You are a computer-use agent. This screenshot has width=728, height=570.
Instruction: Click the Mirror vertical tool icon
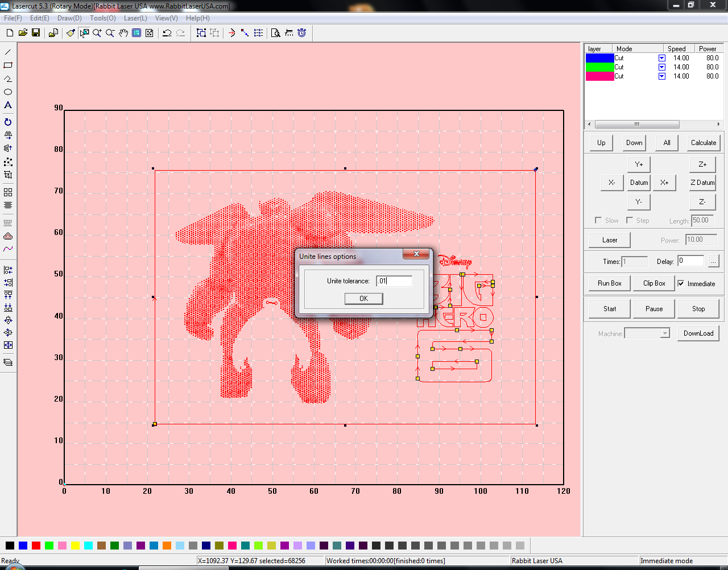pos(8,148)
